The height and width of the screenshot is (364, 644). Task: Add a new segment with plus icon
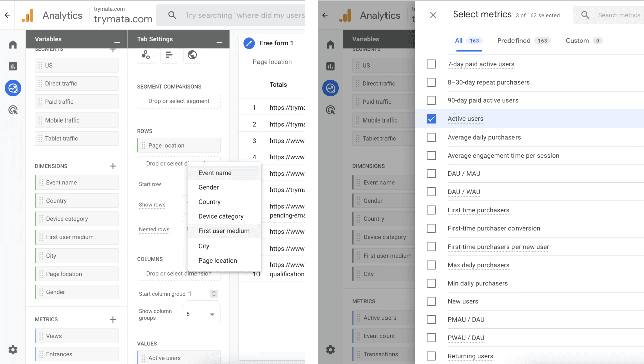(x=113, y=49)
